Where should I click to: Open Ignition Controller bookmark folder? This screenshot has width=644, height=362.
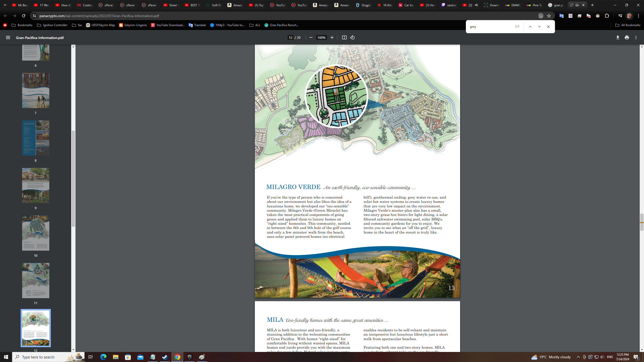pyautogui.click(x=52, y=25)
